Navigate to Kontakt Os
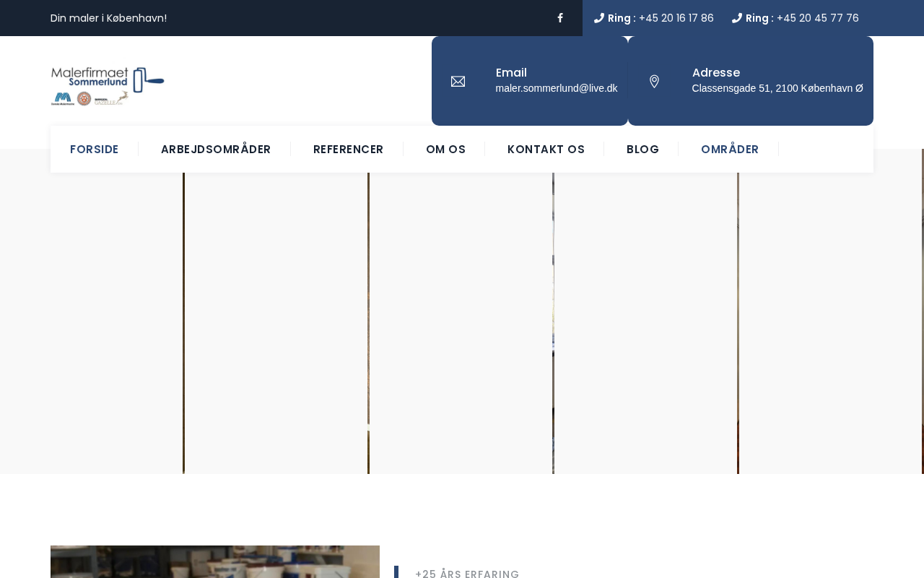The height and width of the screenshot is (578, 924). [x=546, y=150]
